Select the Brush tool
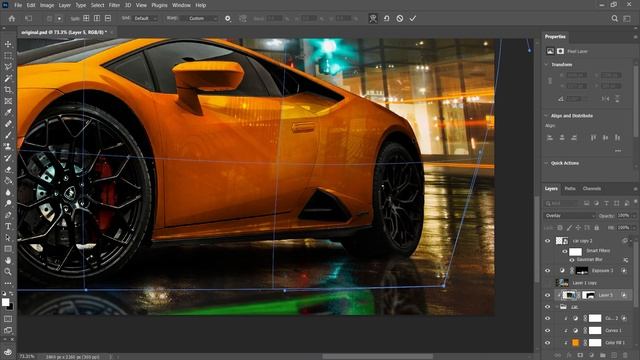Viewport: 640px width, 360px height. [x=8, y=135]
